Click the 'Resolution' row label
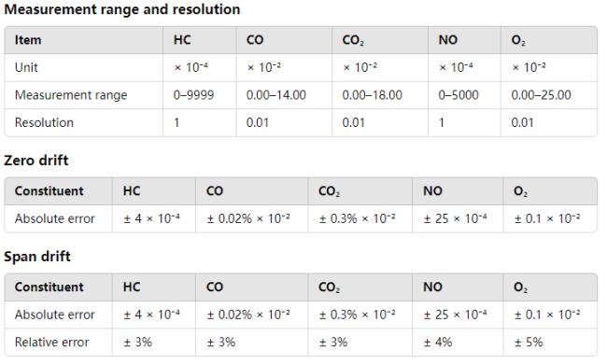 (x=44, y=122)
